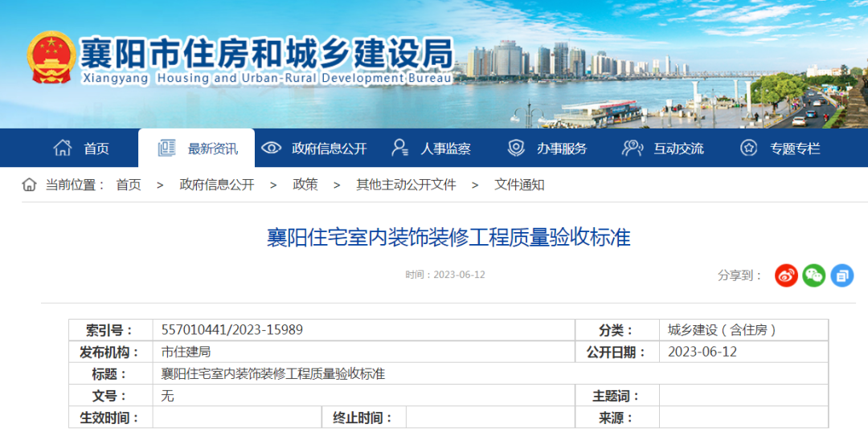
Task: Open the 办事服务 menu item
Action: pos(562,149)
